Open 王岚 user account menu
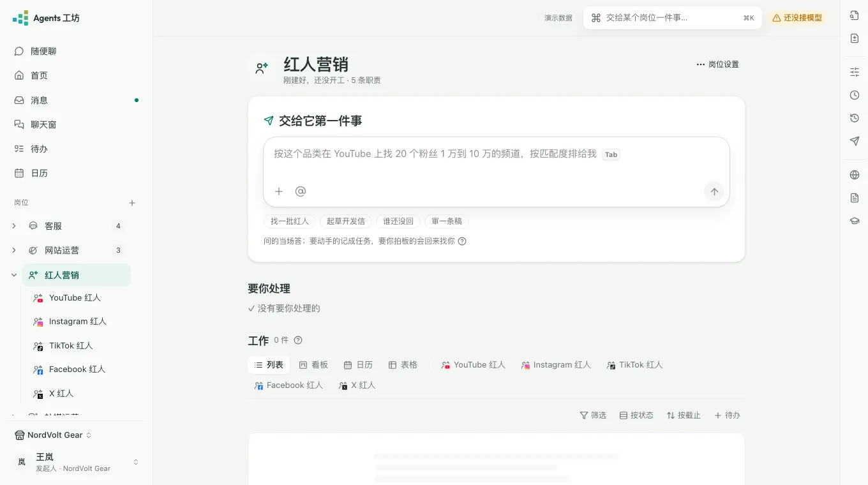The width and height of the screenshot is (868, 485). click(x=77, y=462)
